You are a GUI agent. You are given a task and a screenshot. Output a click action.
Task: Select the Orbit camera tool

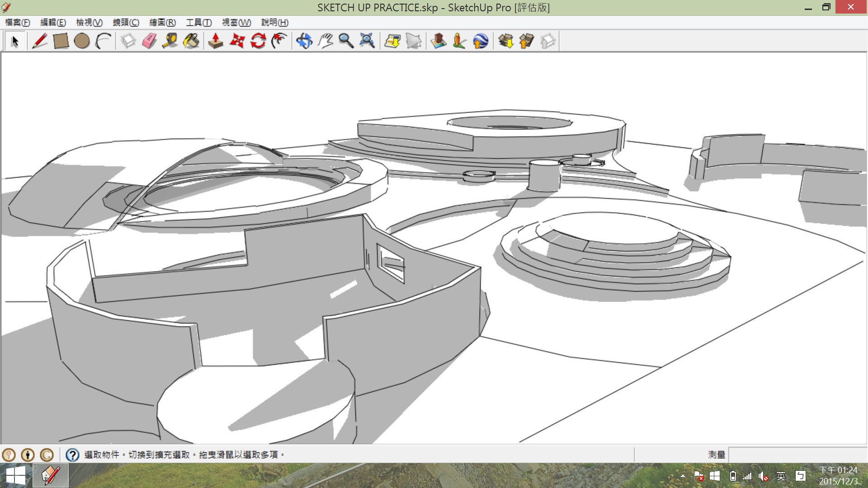[304, 41]
